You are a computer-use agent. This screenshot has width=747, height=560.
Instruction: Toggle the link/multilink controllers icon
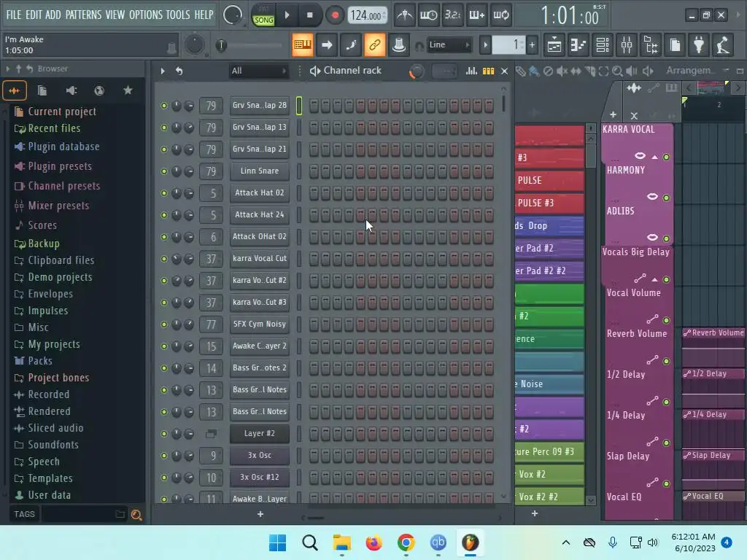tap(375, 45)
